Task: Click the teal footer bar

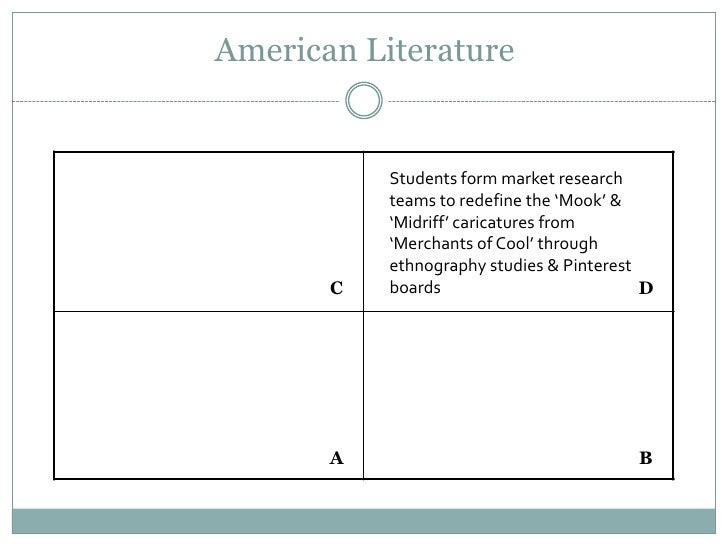Action: click(x=364, y=521)
